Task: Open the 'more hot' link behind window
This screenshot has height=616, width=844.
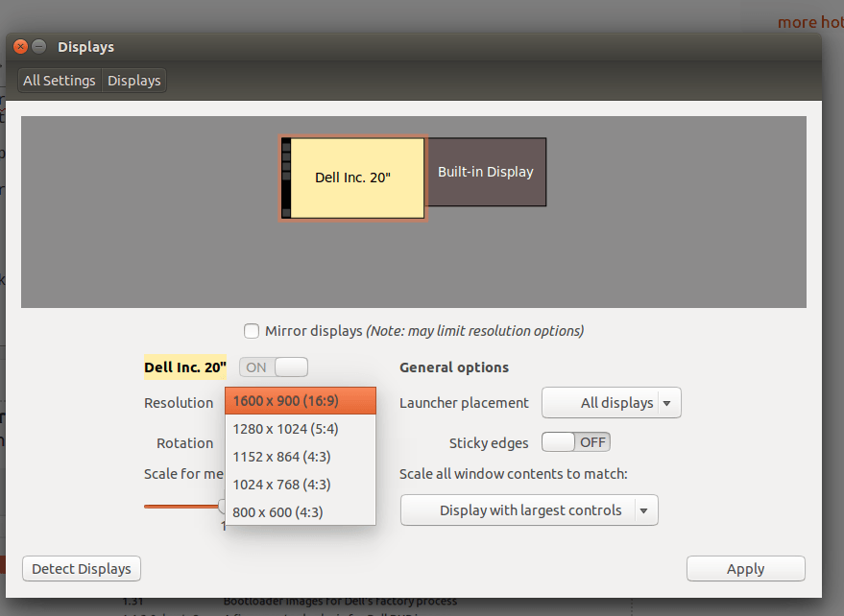Action: click(809, 22)
